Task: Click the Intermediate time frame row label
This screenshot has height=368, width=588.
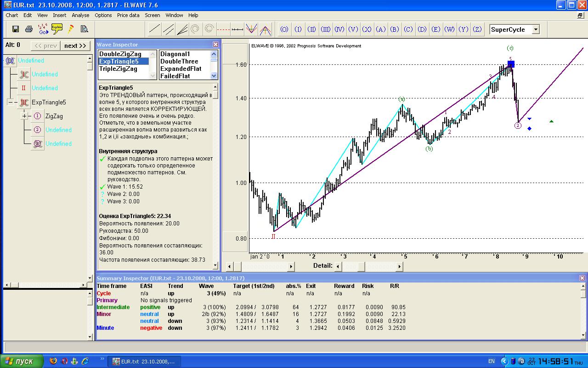Action: tap(113, 307)
